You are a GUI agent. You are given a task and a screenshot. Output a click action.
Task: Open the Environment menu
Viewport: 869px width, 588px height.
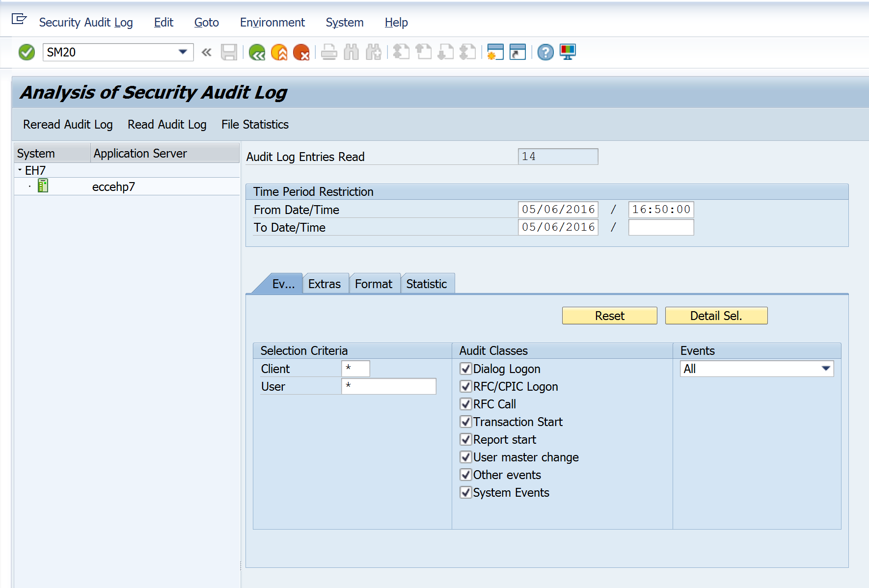[272, 22]
